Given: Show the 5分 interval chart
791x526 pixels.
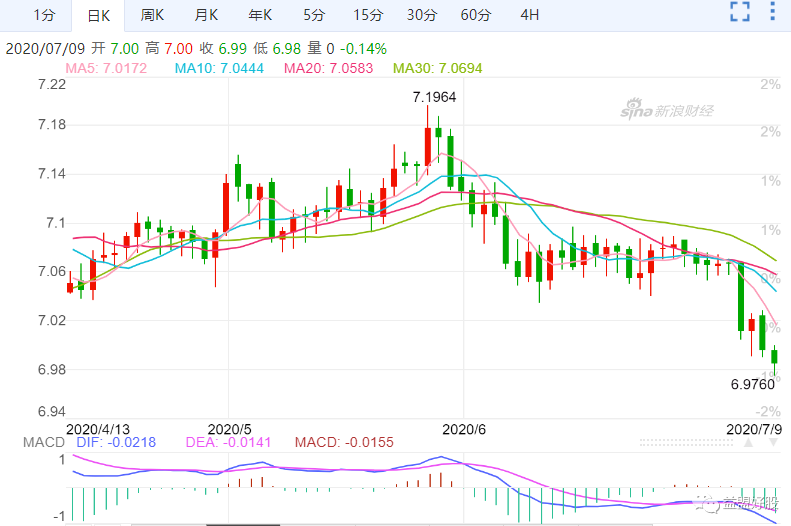Looking at the screenshot, I should pyautogui.click(x=314, y=15).
